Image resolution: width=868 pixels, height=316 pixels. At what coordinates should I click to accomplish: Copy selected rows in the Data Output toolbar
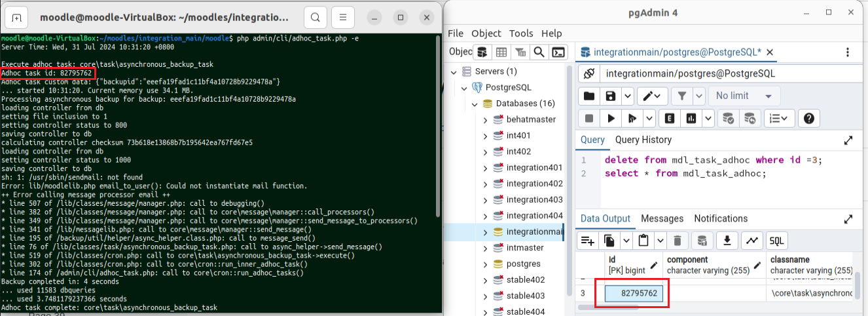coord(609,241)
